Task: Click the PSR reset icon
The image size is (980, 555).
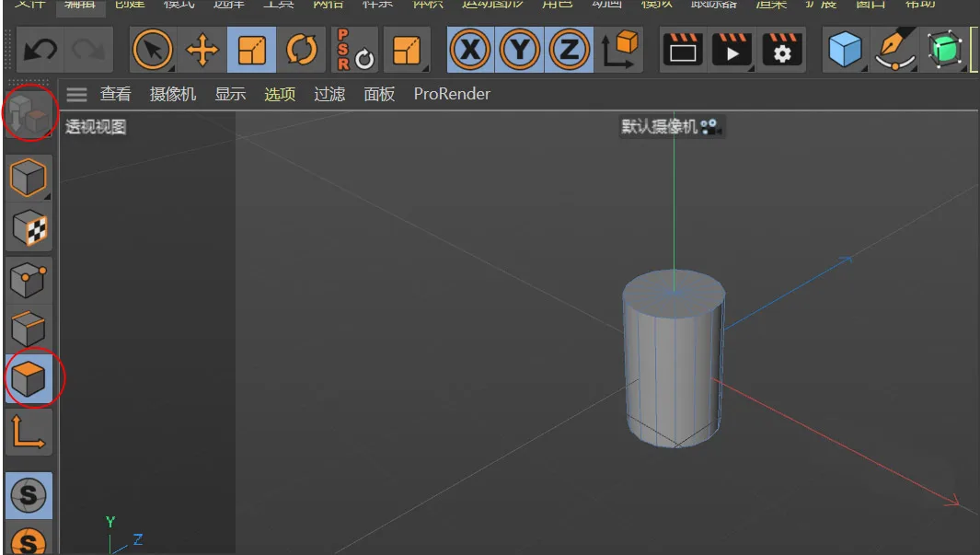Action: pos(354,50)
